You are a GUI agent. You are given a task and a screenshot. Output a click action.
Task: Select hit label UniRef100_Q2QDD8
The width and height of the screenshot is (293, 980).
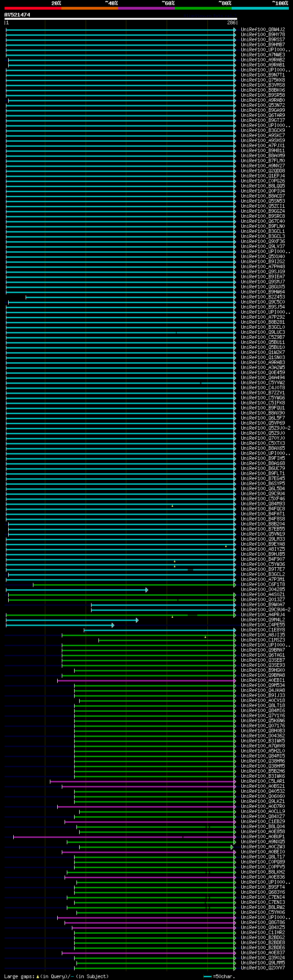pos(263,171)
